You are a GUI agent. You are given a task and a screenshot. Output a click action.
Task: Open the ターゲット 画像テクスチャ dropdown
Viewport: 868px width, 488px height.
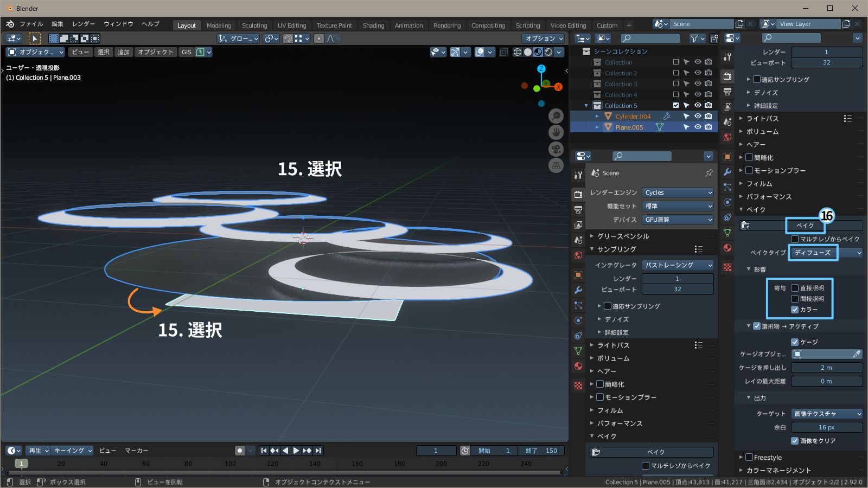tap(827, 414)
